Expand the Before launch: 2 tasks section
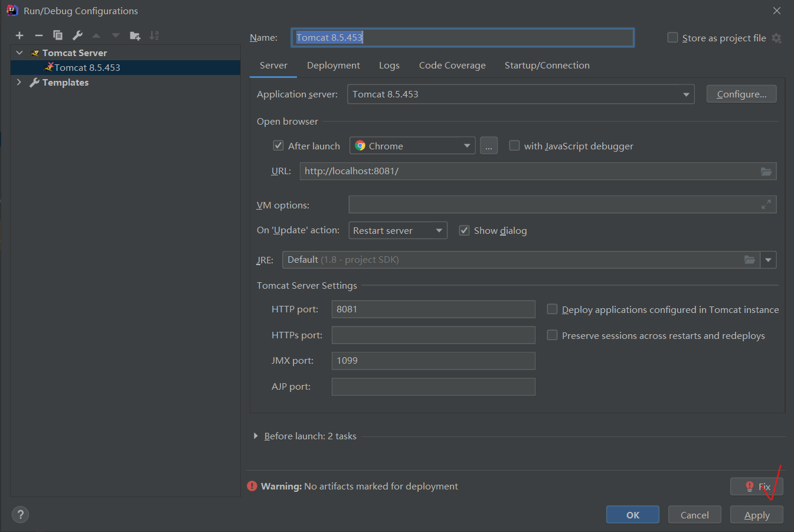 256,436
